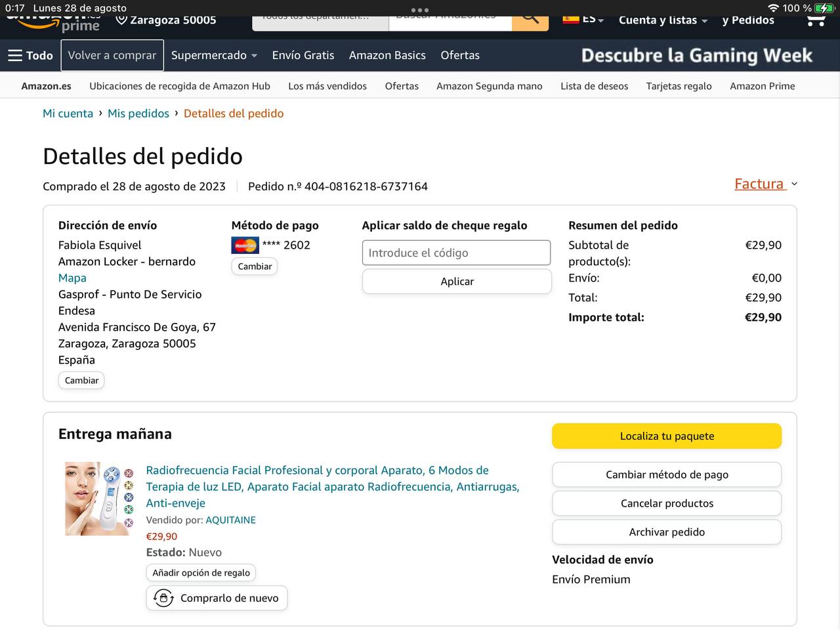The height and width of the screenshot is (630, 840).
Task: Tap the Zaragoza 50005 location pin
Action: (x=121, y=20)
